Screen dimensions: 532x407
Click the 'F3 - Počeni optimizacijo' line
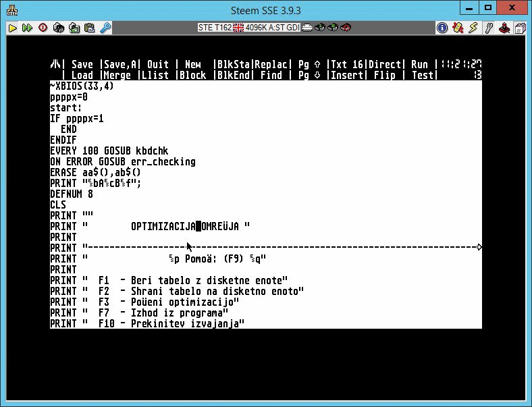pyautogui.click(x=144, y=302)
